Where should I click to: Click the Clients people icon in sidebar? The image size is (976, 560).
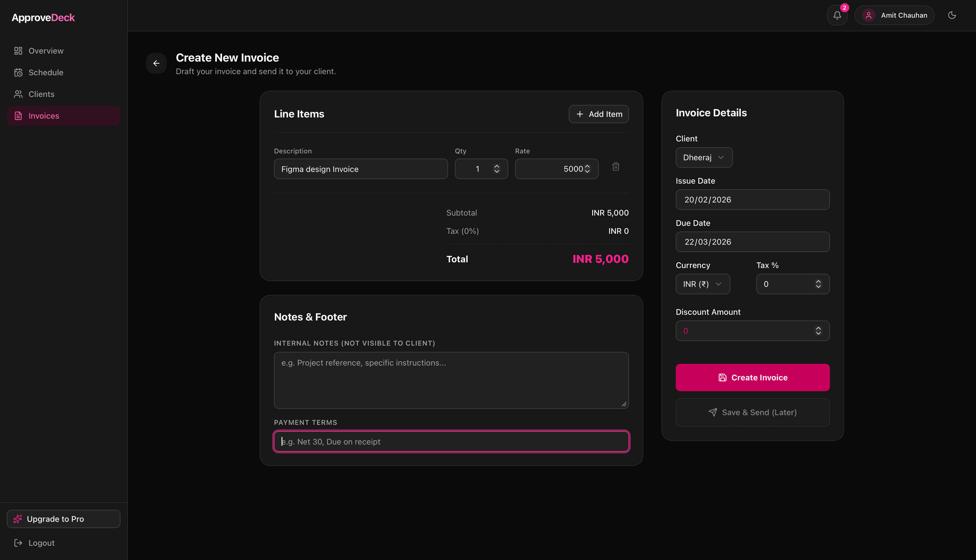tap(18, 94)
